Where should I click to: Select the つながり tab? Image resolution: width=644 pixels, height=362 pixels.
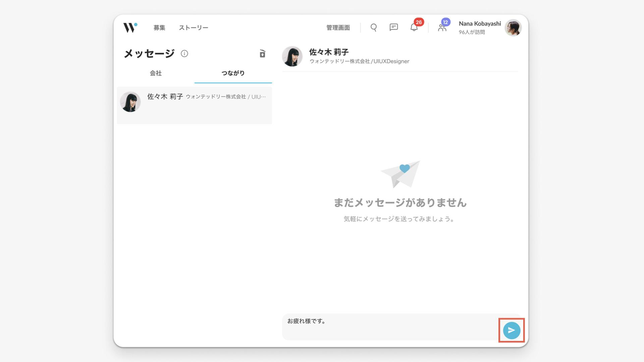tap(233, 73)
